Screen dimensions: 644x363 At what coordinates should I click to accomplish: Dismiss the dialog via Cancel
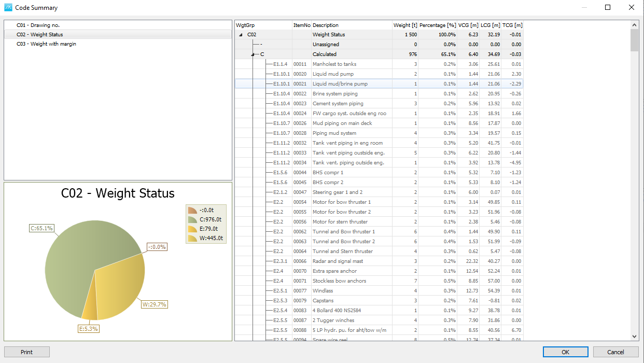[x=614, y=352]
